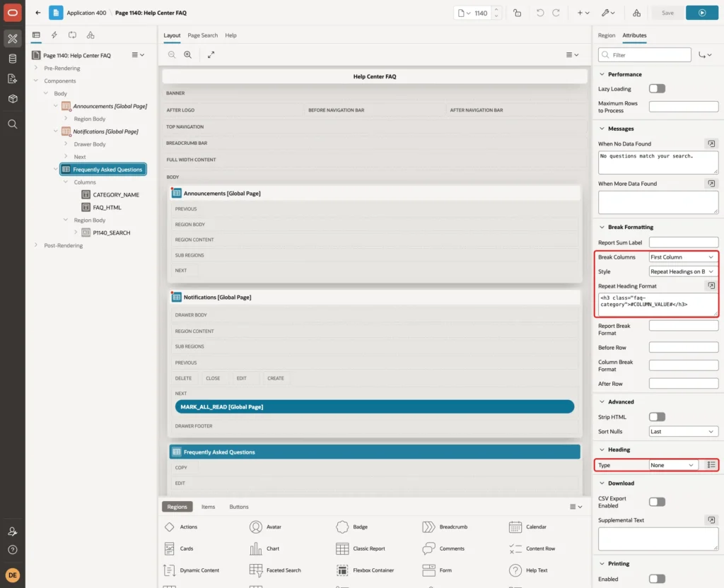The image size is (724, 588).
Task: Toggle Strip HTML switch
Action: (x=657, y=417)
